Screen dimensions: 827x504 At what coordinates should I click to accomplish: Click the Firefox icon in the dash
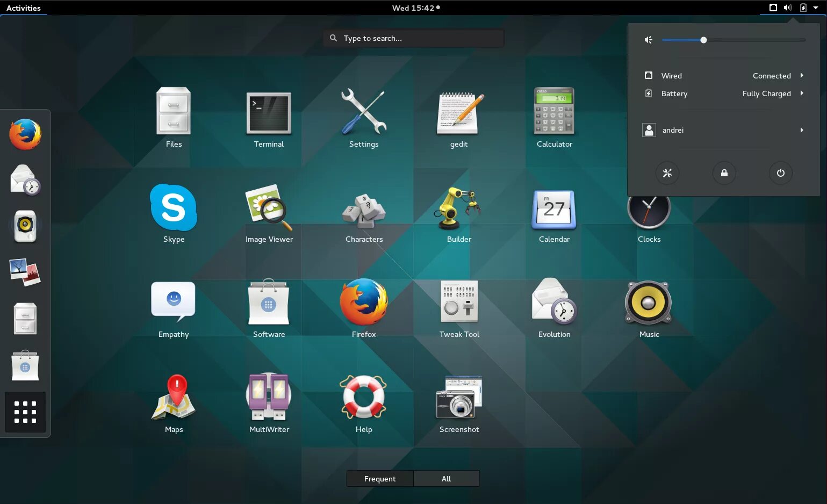click(x=25, y=134)
